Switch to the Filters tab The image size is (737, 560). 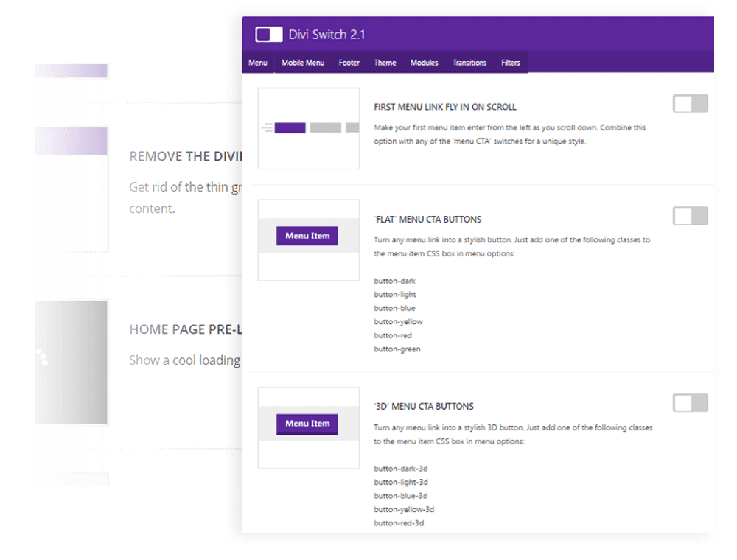(511, 63)
